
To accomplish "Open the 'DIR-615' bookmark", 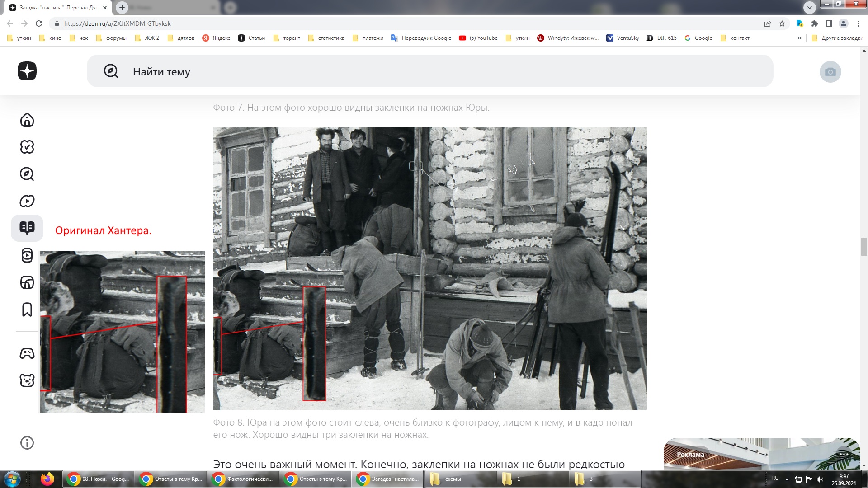I will pos(662,38).
